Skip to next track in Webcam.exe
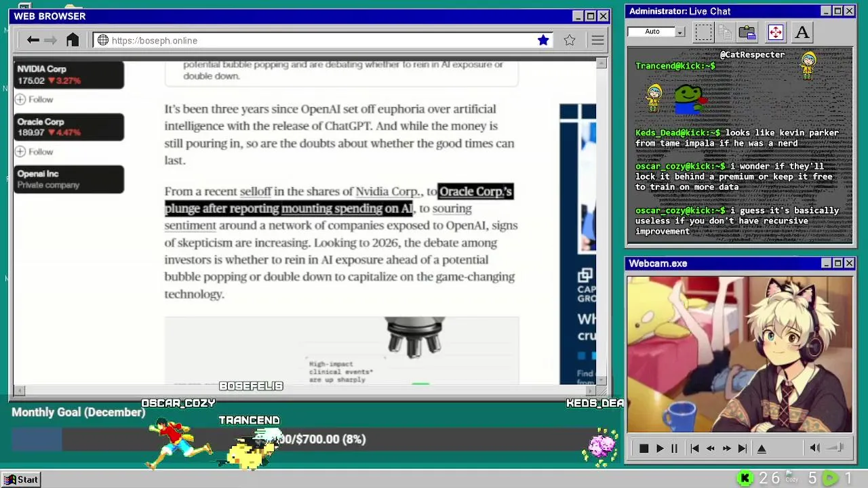 tap(742, 448)
